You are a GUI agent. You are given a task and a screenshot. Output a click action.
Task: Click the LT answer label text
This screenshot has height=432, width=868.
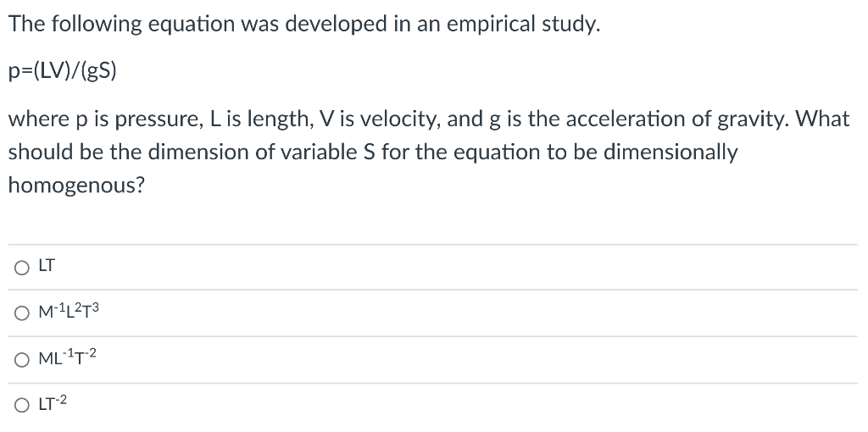click(47, 266)
